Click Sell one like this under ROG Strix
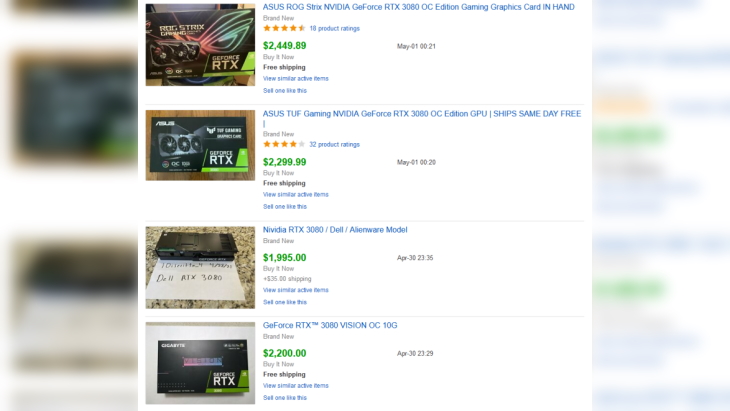This screenshot has width=730, height=411. (x=285, y=91)
